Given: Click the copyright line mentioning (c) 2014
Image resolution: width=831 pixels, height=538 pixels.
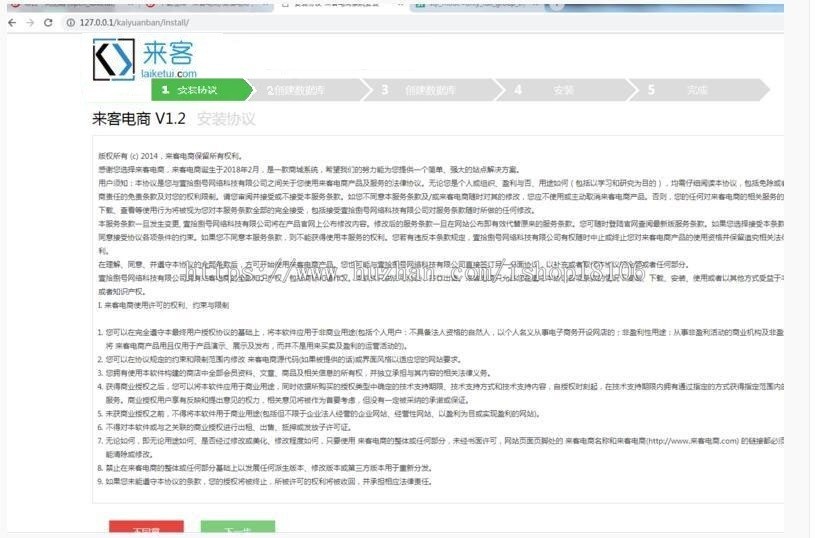Looking at the screenshot, I should click(171, 156).
